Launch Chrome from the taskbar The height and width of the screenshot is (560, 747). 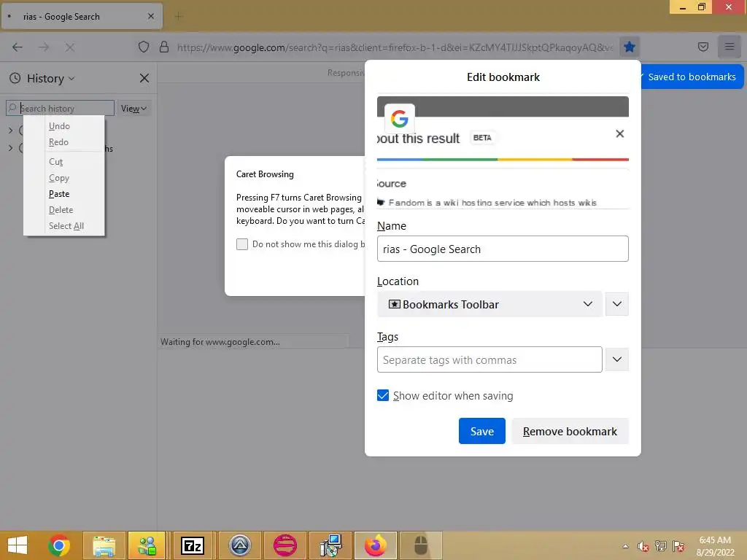pyautogui.click(x=59, y=545)
